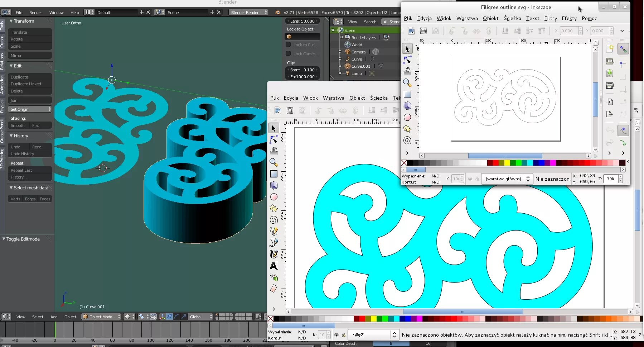644x347 pixels.
Task: Select the Bezier pen tool in back Inkscape window
Action: (274, 243)
